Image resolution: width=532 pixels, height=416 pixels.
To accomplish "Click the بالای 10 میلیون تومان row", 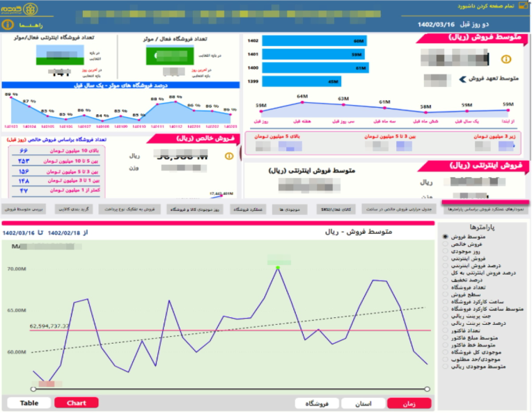I will (x=56, y=150).
